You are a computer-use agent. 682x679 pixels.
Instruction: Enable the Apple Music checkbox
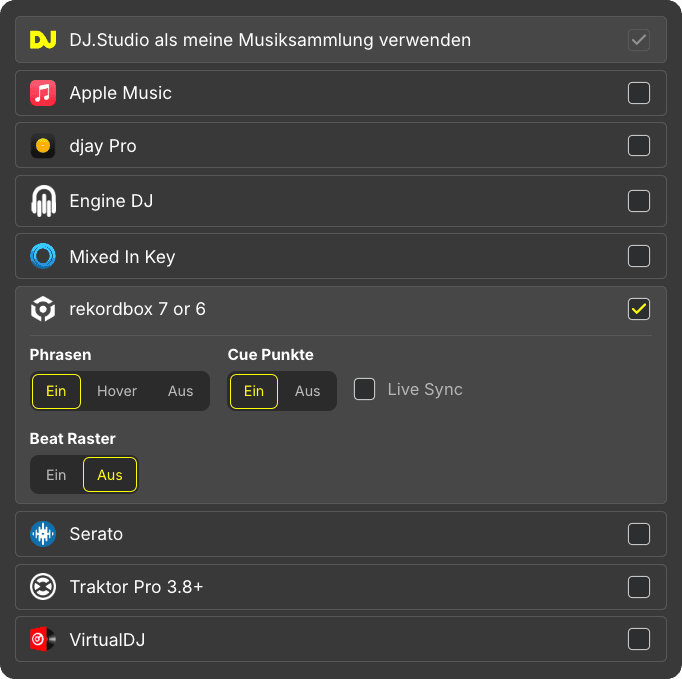click(x=639, y=93)
